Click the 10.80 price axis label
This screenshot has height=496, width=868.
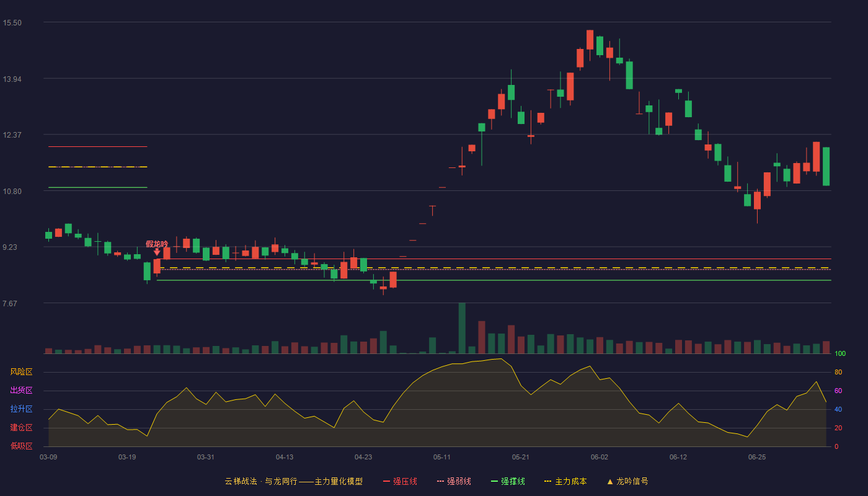pos(12,191)
